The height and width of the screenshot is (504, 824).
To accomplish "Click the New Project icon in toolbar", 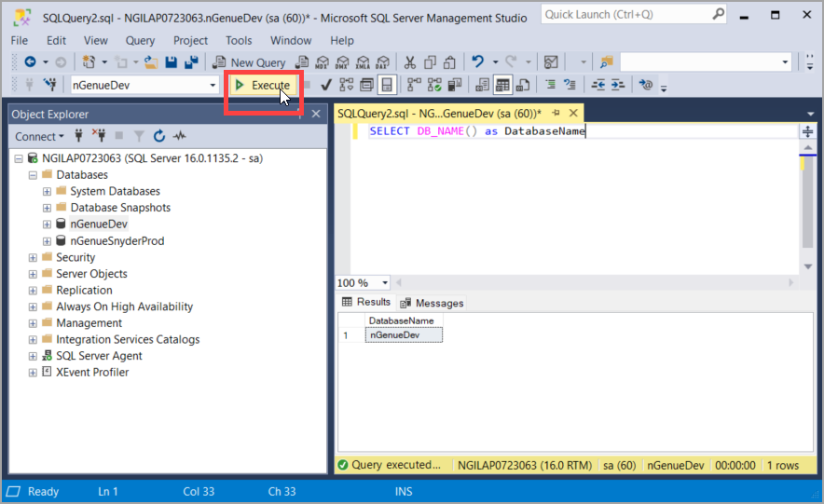I will [89, 62].
